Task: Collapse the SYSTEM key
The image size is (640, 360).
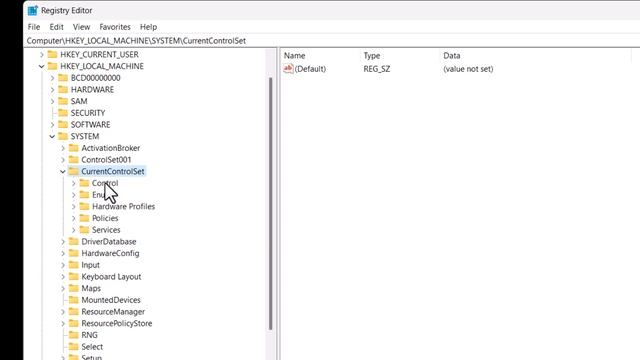Action: pyautogui.click(x=52, y=136)
